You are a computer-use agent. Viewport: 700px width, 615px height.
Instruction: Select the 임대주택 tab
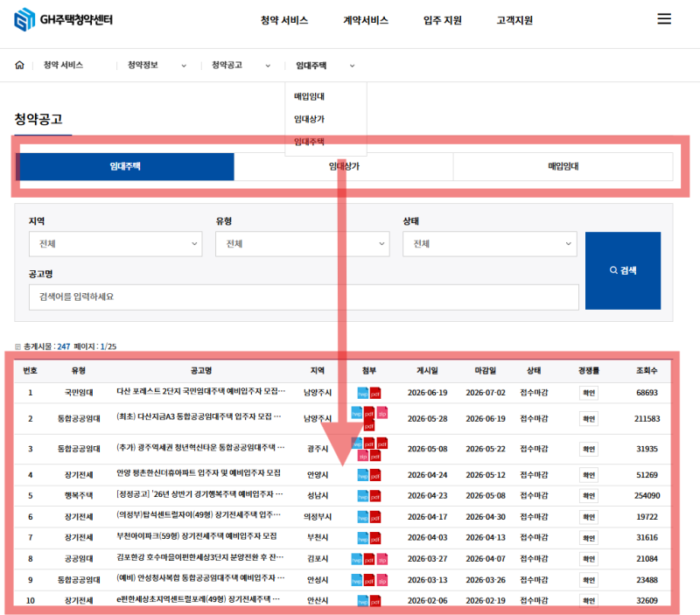coord(125,166)
